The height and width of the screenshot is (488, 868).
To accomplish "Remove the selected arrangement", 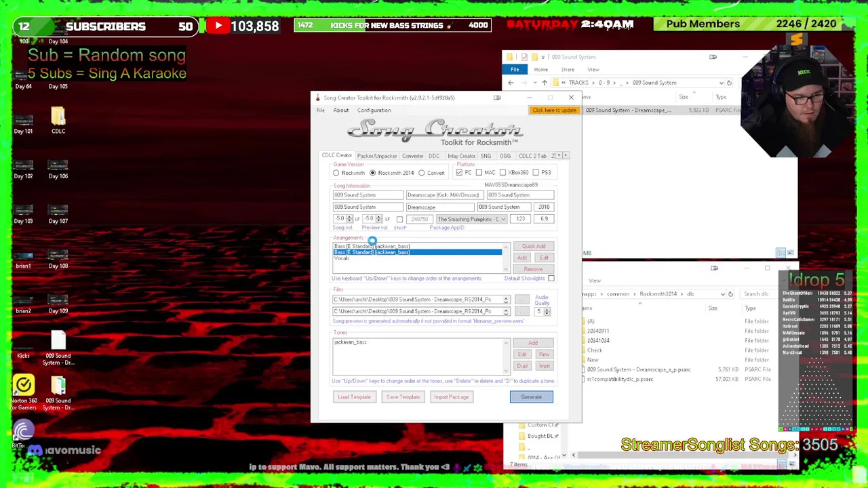I will coord(533,269).
